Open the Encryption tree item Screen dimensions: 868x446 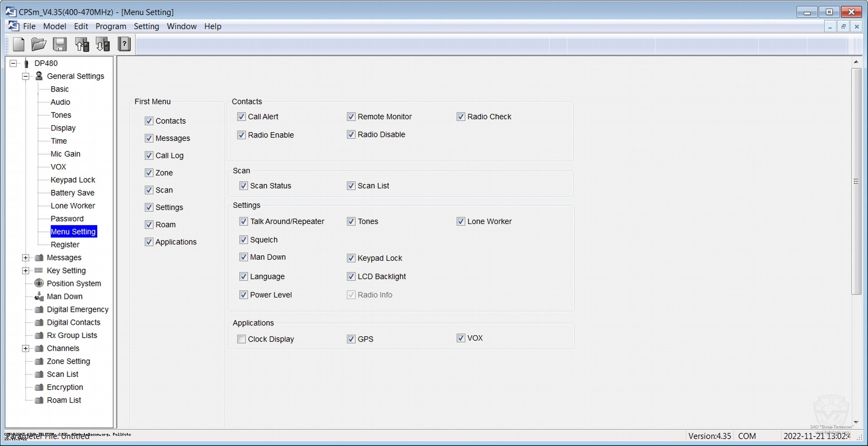click(x=65, y=387)
